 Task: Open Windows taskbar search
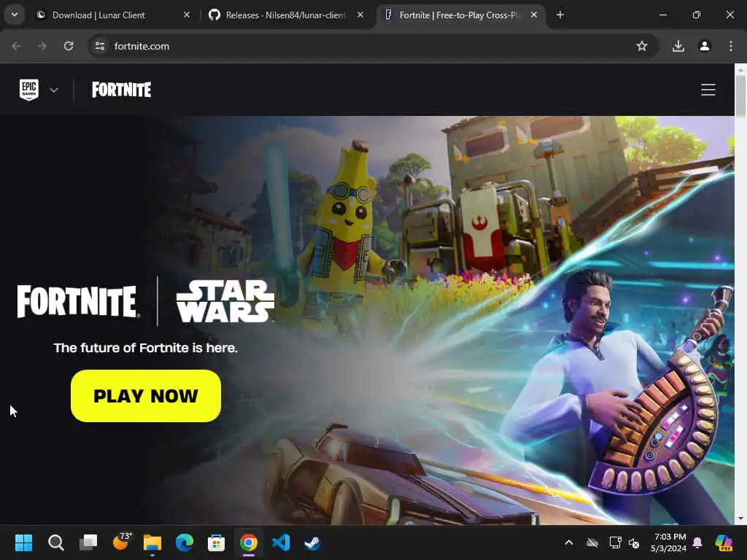(x=55, y=542)
